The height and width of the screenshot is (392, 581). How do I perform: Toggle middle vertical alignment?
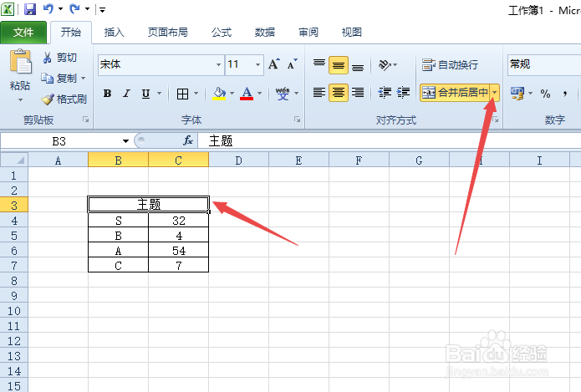click(x=339, y=65)
